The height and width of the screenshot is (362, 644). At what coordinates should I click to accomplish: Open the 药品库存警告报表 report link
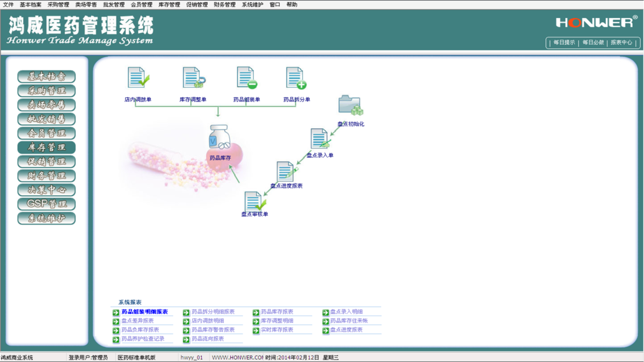[213, 330]
